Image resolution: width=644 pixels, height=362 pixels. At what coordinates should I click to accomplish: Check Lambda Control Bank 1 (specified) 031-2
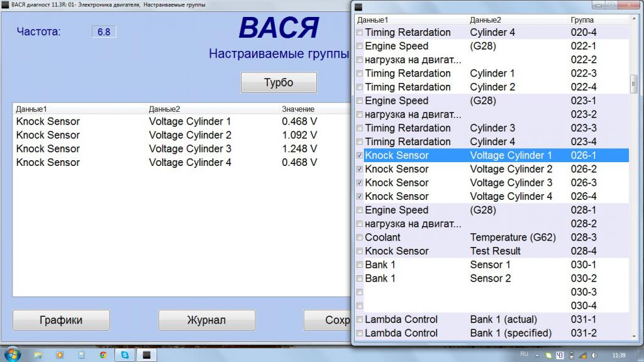click(359, 333)
